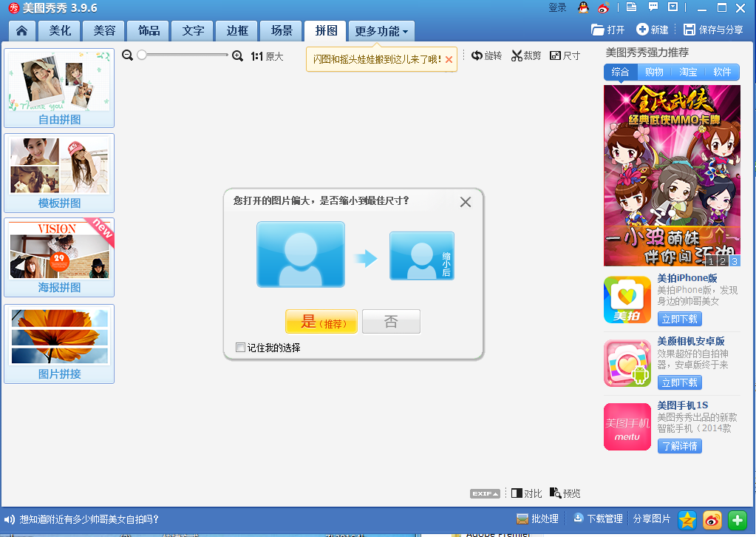Open the 饰品 tab
Image resolution: width=756 pixels, height=537 pixels.
click(x=149, y=31)
